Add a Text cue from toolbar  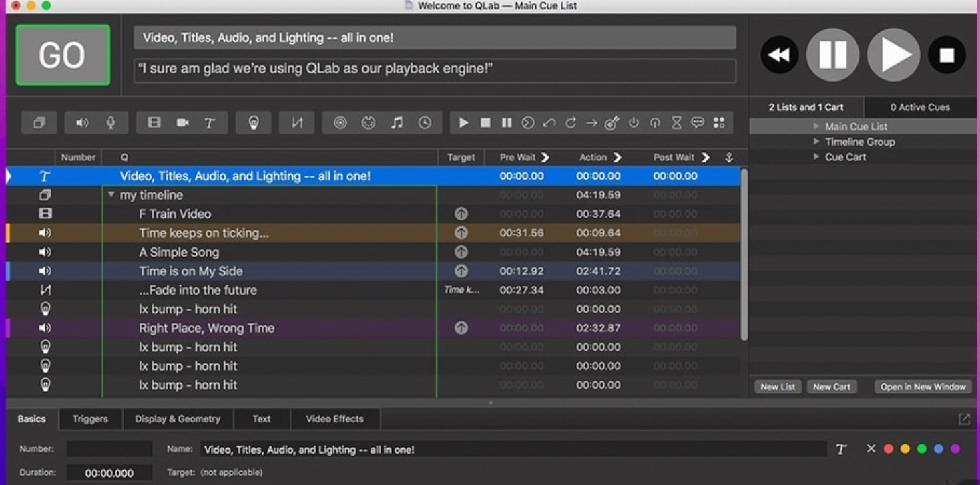(210, 123)
